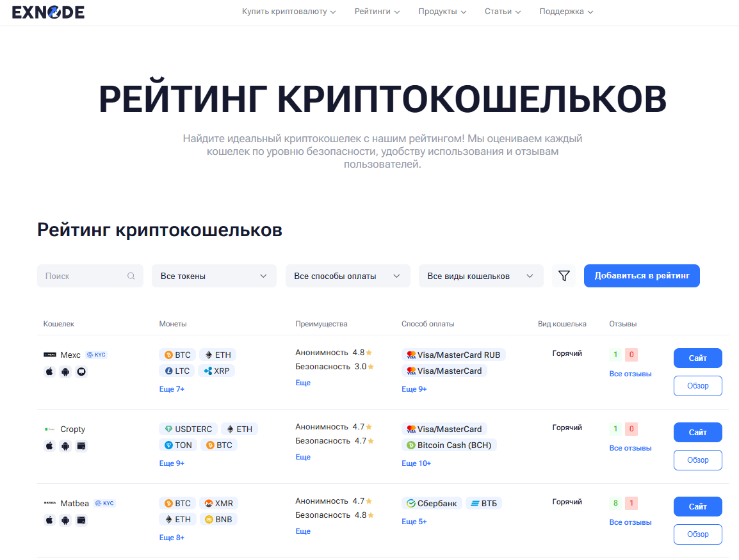Click inside the Поиск search field
Screen dimensions: 739x560
[x=83, y=275]
